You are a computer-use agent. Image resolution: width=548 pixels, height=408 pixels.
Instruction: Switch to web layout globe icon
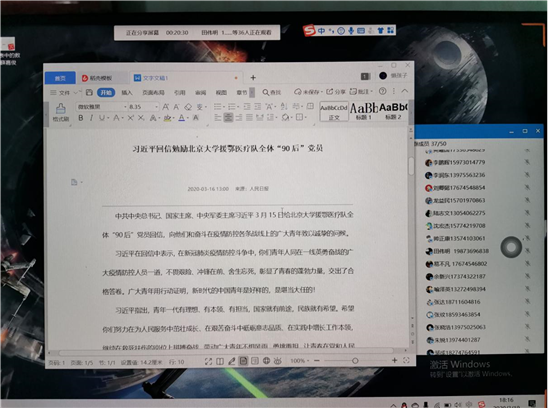(266, 361)
